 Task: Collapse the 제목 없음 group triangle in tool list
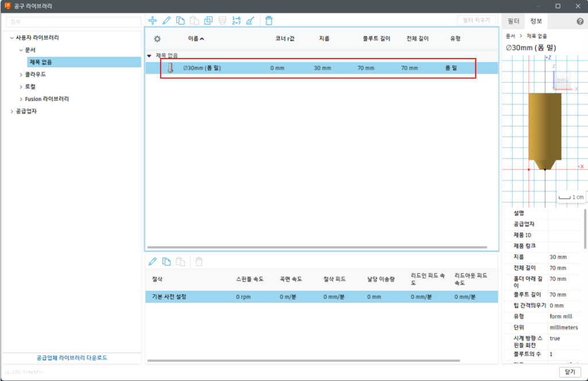pyautogui.click(x=149, y=56)
